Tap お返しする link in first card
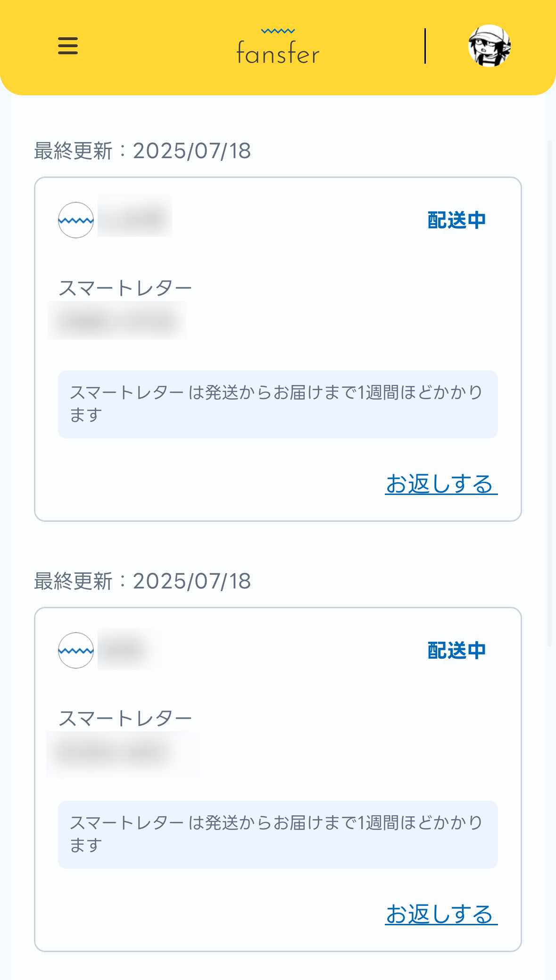The height and width of the screenshot is (980, 556). [441, 484]
